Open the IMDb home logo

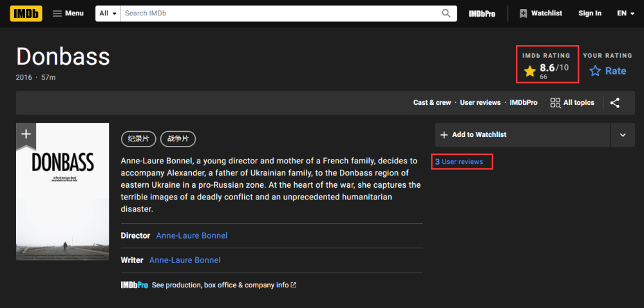click(26, 14)
